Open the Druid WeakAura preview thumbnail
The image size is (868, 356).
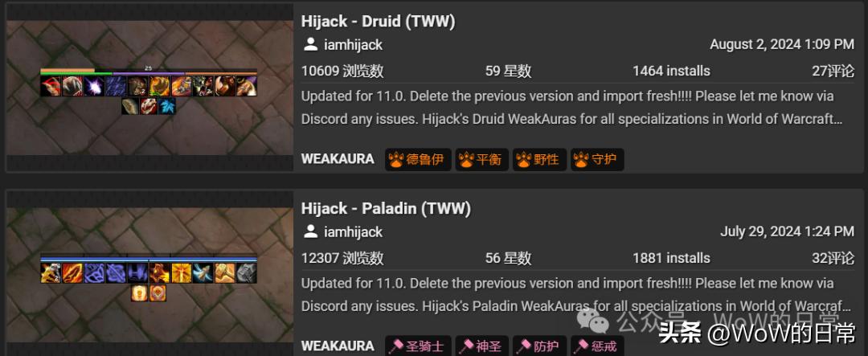149,88
